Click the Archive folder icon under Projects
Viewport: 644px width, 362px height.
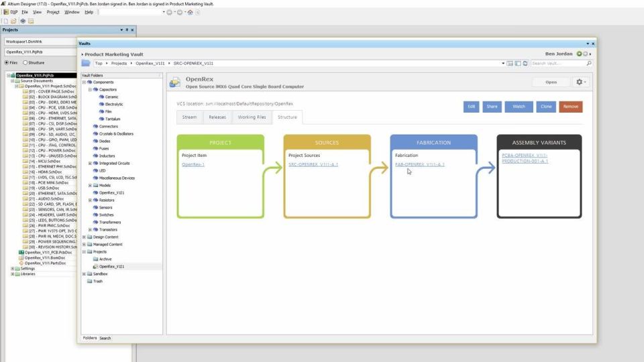coord(95,259)
